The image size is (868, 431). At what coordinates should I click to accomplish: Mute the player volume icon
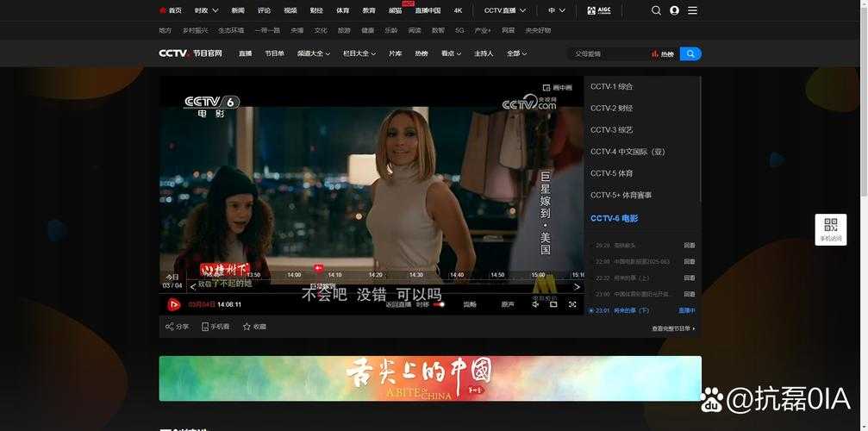click(x=535, y=304)
